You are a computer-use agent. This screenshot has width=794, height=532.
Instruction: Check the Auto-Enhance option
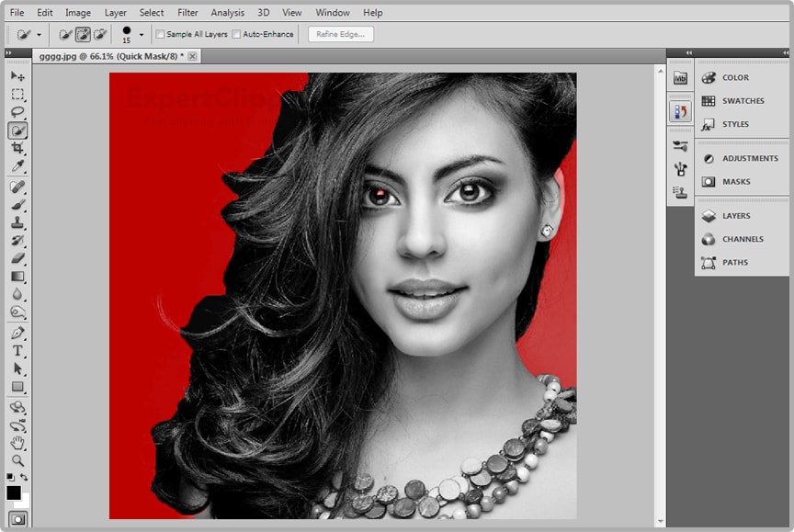click(236, 34)
